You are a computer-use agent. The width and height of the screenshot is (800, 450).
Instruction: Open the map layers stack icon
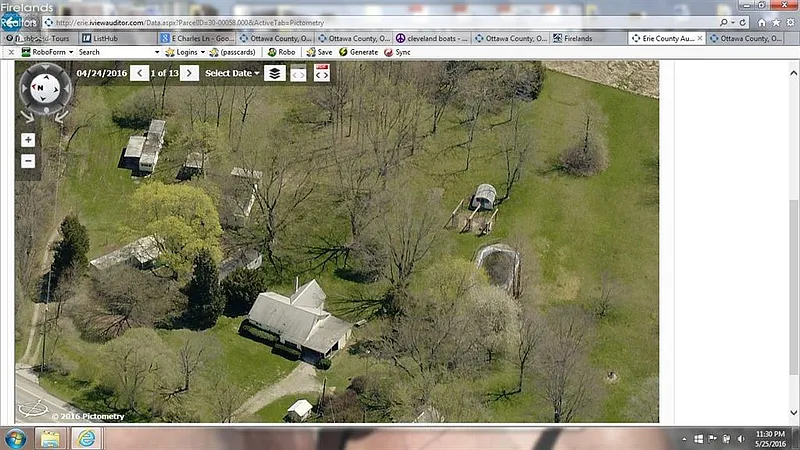274,73
